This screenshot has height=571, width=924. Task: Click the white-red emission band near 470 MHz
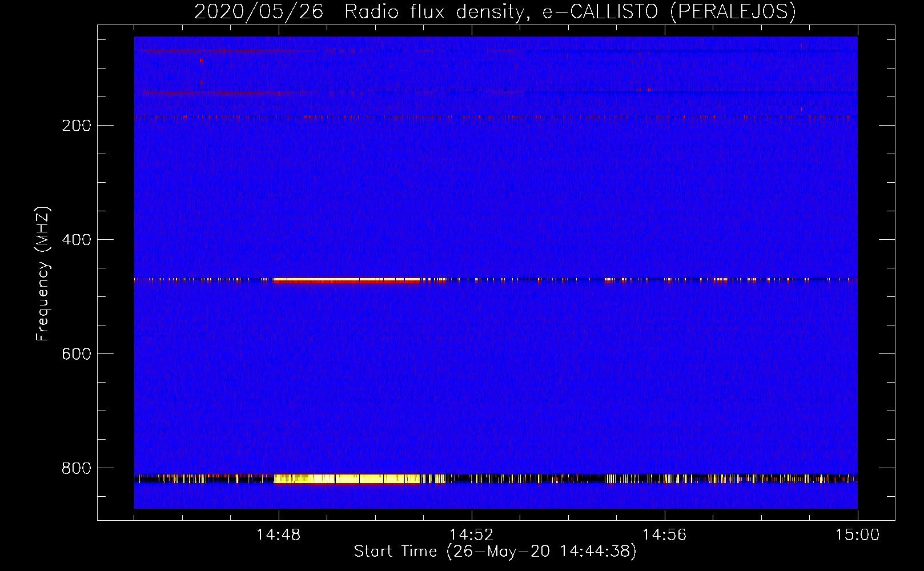tap(346, 280)
